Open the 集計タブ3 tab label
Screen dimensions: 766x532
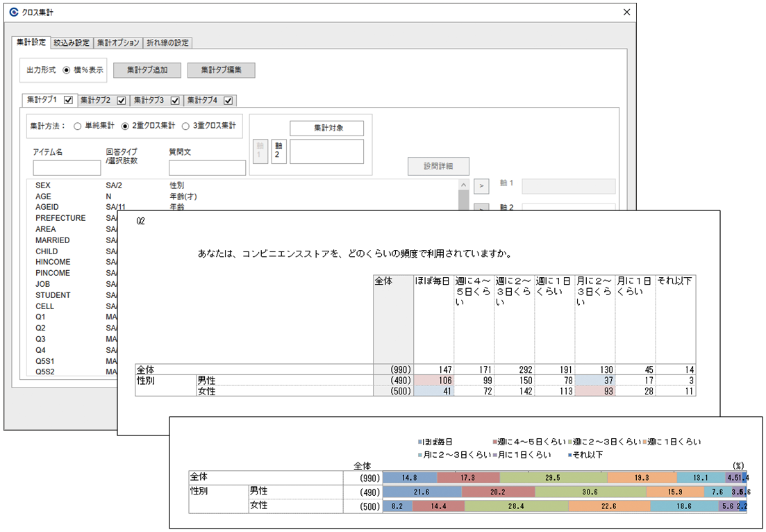point(149,100)
